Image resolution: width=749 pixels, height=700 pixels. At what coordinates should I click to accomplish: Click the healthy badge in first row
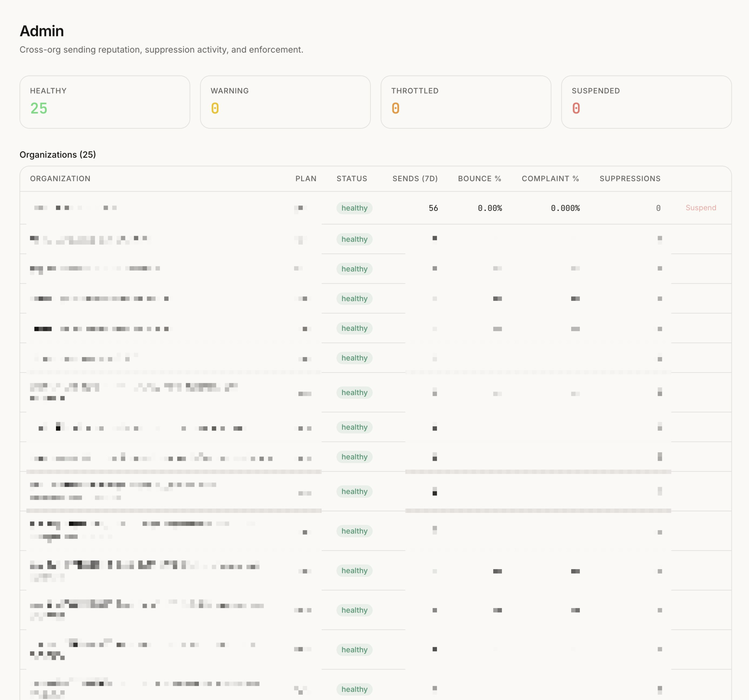click(354, 208)
